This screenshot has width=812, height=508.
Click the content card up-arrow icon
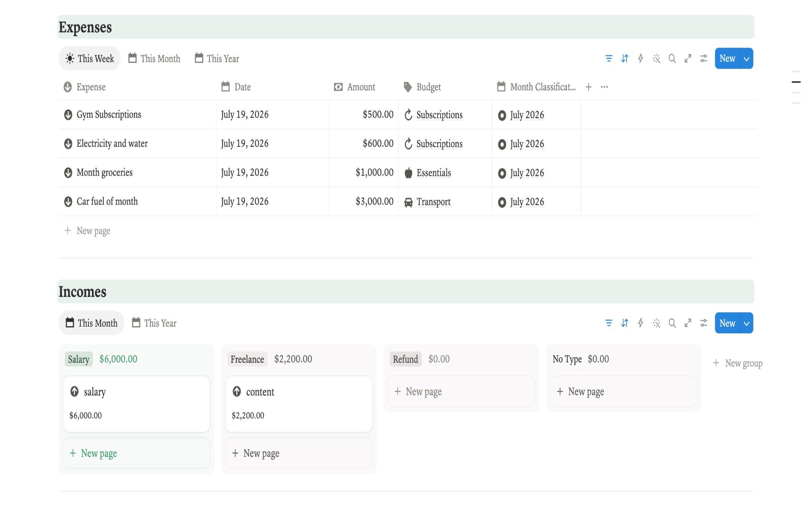tap(237, 391)
